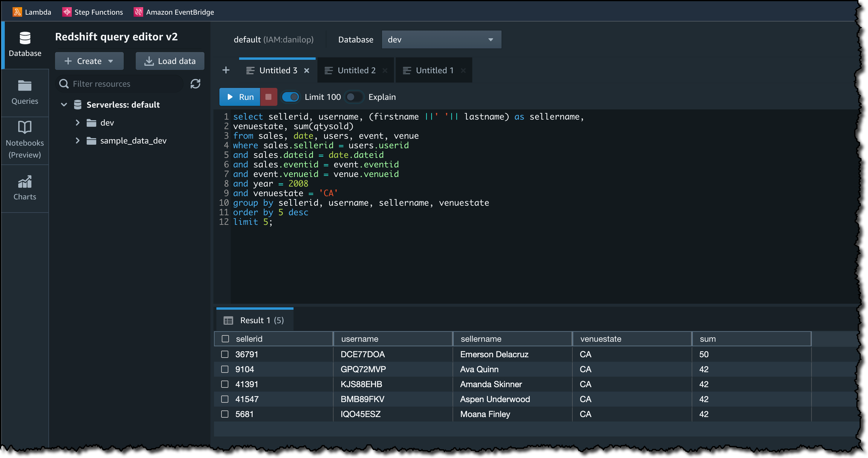Add a new editor tab with the plus icon

[x=226, y=70]
